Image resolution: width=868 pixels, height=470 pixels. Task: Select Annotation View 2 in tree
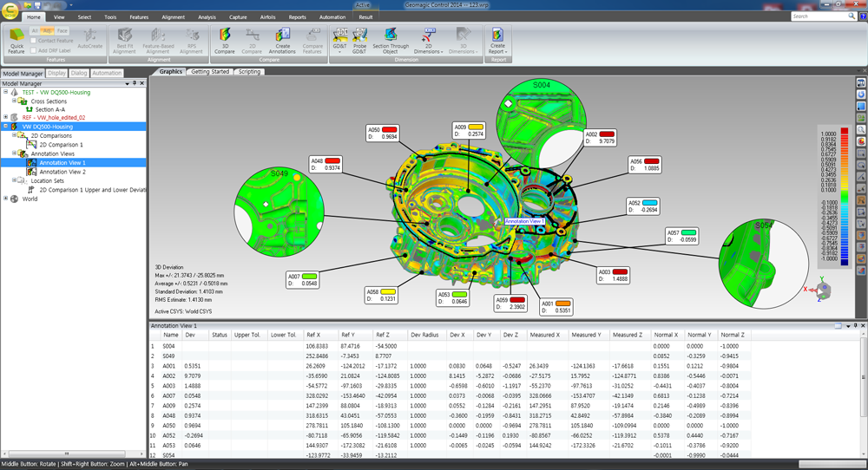pos(62,172)
